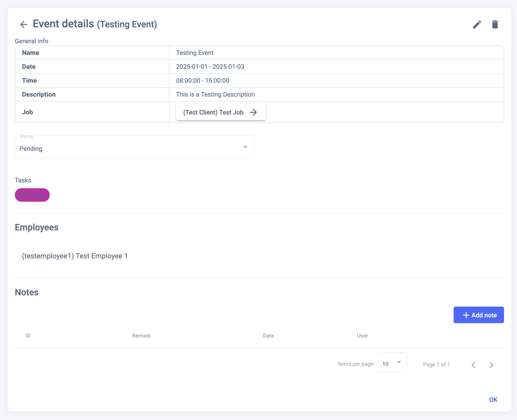
Task: Click the back arrow icon
Action: click(24, 24)
